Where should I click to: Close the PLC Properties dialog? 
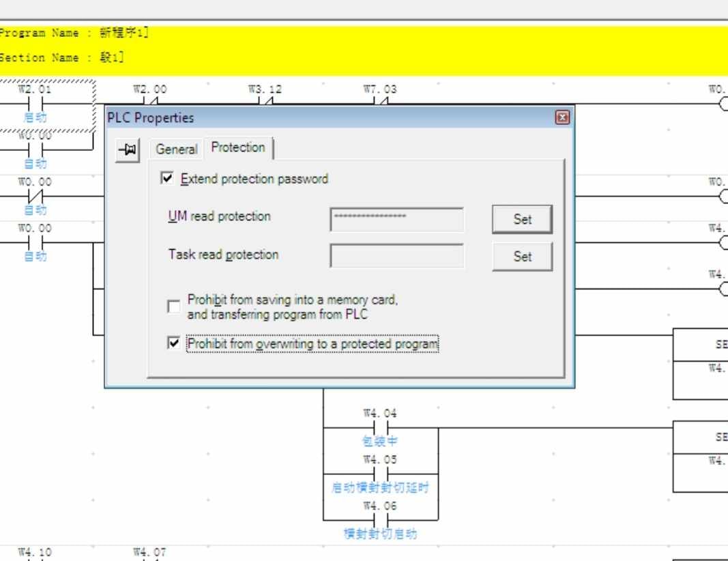pos(562,117)
